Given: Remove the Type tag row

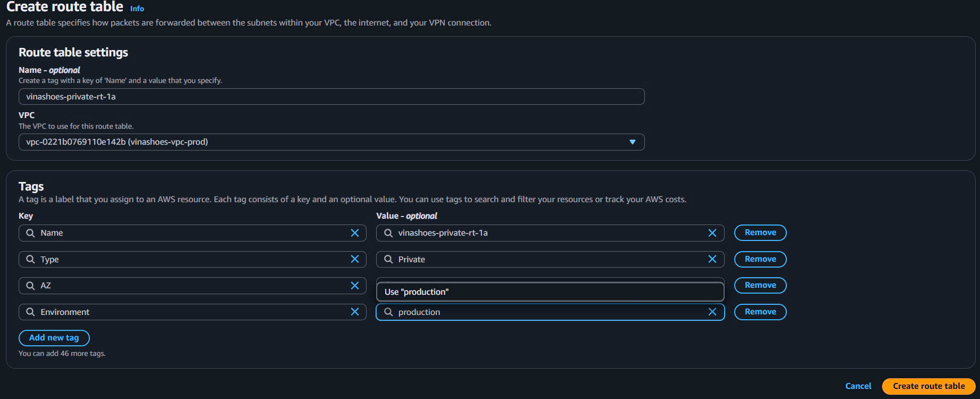Looking at the screenshot, I should (x=760, y=259).
